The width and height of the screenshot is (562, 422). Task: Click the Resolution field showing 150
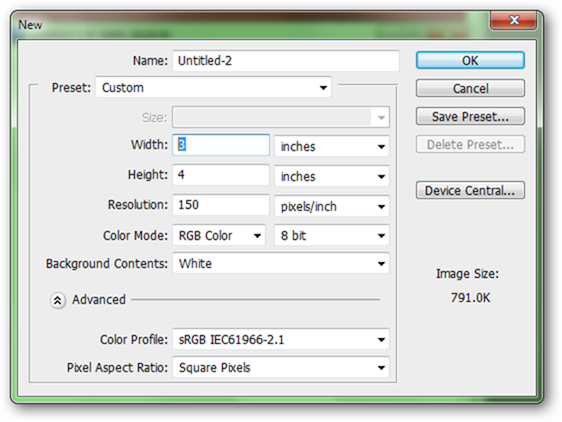pos(221,205)
